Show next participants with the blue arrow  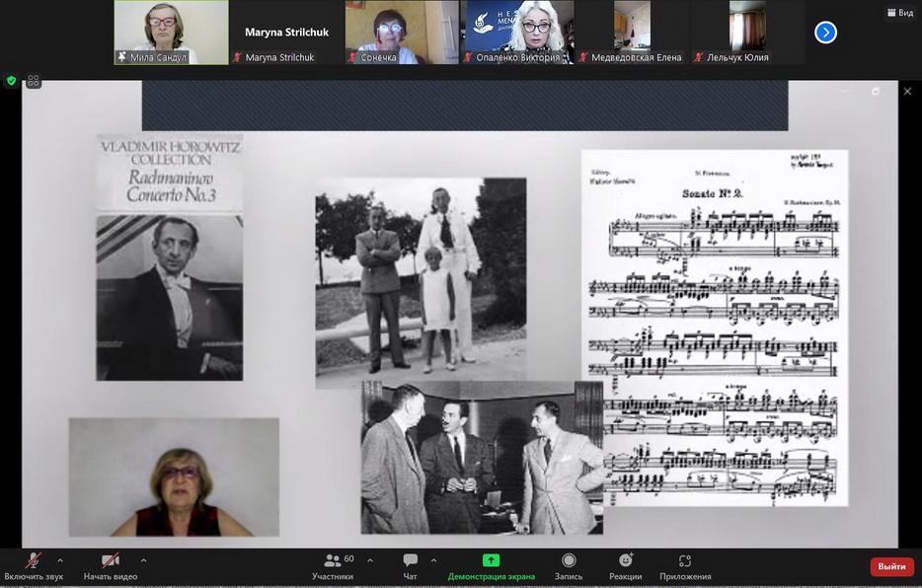coord(825,33)
